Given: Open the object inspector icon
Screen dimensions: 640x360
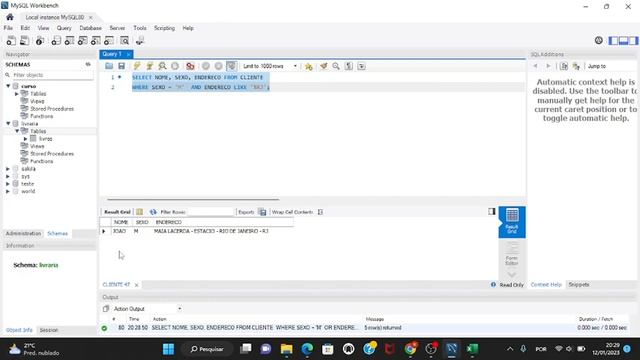Looking at the screenshot, I should tap(40, 40).
